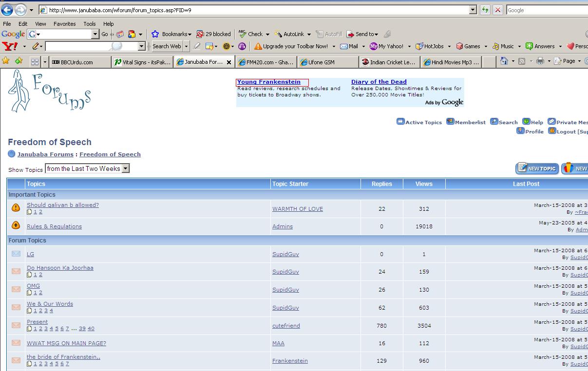
Task: Open the Favorites menu
Action: [x=64, y=23]
